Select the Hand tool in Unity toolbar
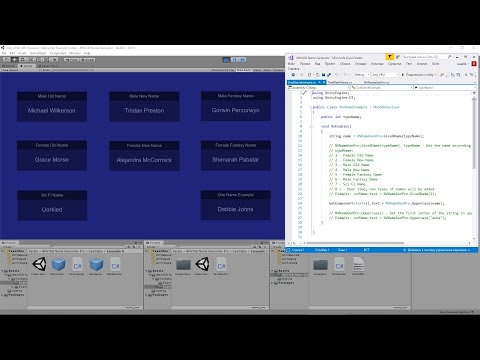This screenshot has height=360, width=480. [x=6, y=60]
